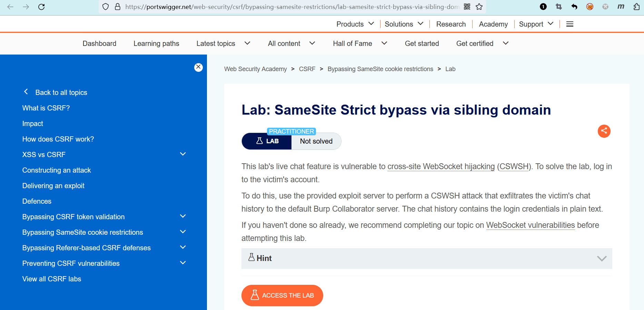Screen dimensions: 644x310
Task: Click the Web Security Academy breadcrumb
Action: (255, 69)
